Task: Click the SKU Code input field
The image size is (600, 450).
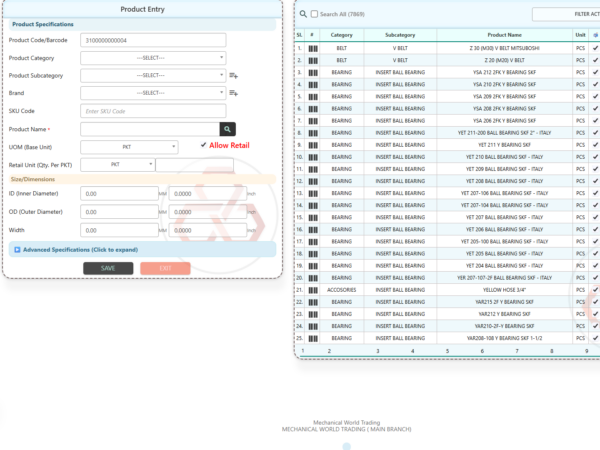Action: [x=153, y=111]
